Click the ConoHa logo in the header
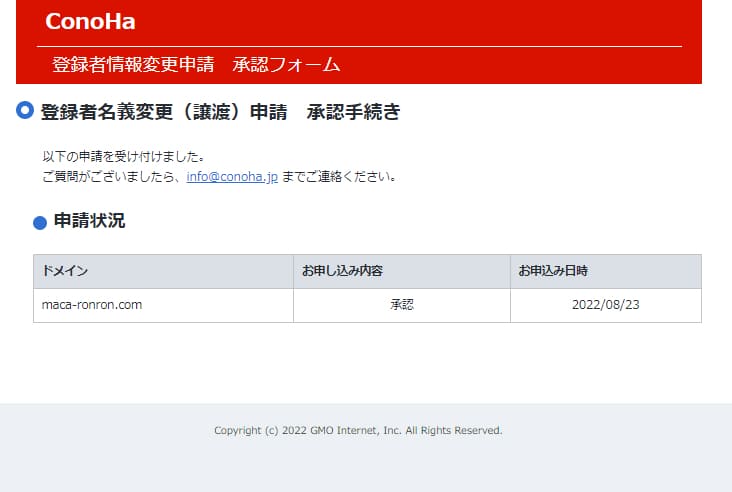732x492 pixels. coord(90,21)
